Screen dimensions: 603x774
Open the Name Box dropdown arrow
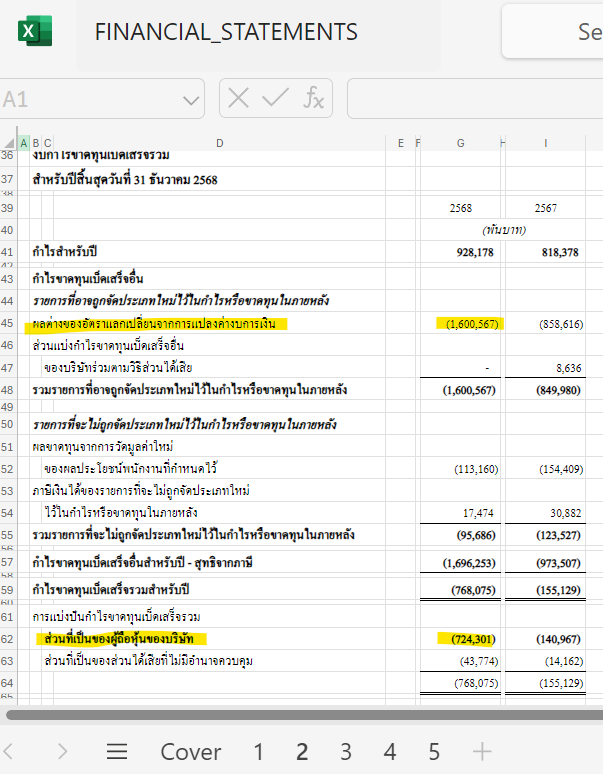pyautogui.click(x=191, y=100)
